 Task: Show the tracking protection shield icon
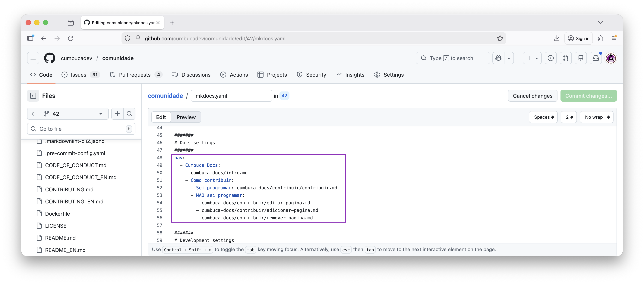(128, 39)
